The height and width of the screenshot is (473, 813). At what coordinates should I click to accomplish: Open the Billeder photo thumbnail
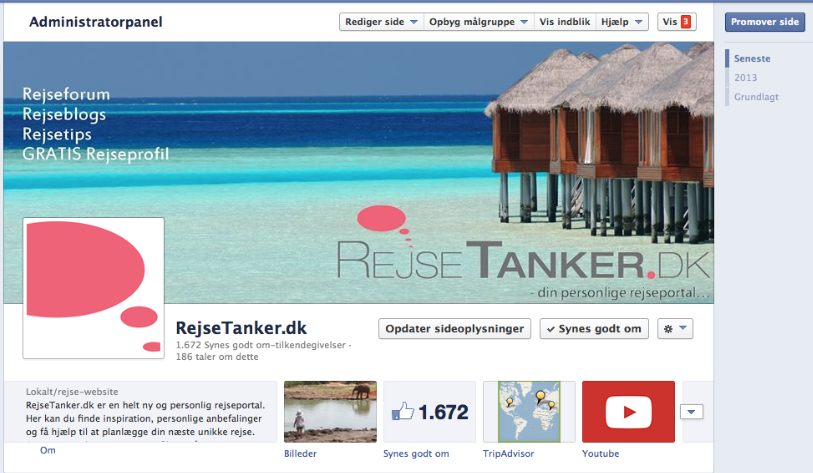coord(330,412)
